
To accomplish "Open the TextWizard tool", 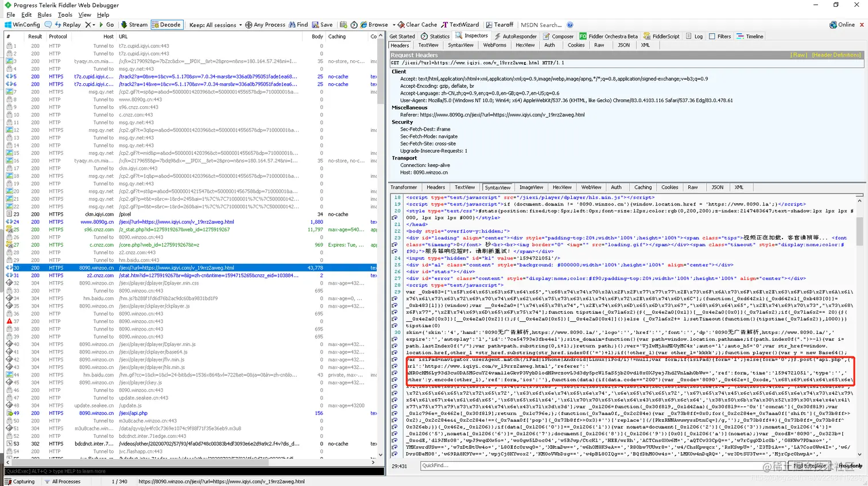I will pos(460,25).
